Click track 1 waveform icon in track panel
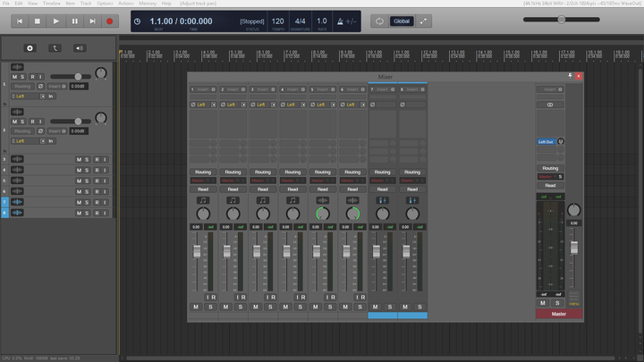 pyautogui.click(x=17, y=67)
